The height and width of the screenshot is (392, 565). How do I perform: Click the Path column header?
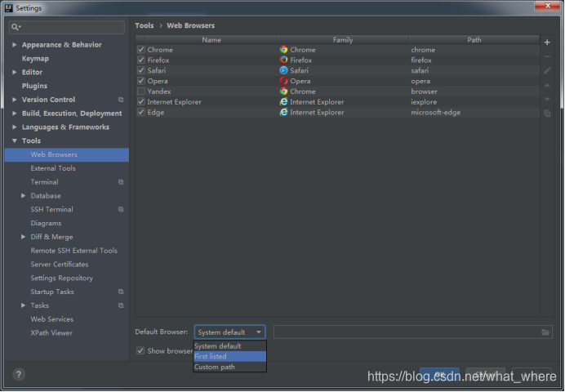point(474,40)
